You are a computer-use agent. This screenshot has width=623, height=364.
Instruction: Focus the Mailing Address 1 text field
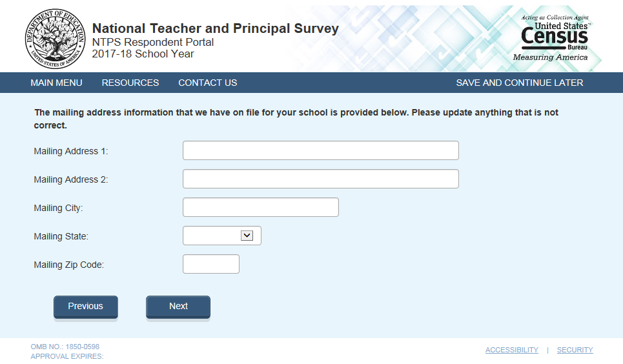(320, 150)
